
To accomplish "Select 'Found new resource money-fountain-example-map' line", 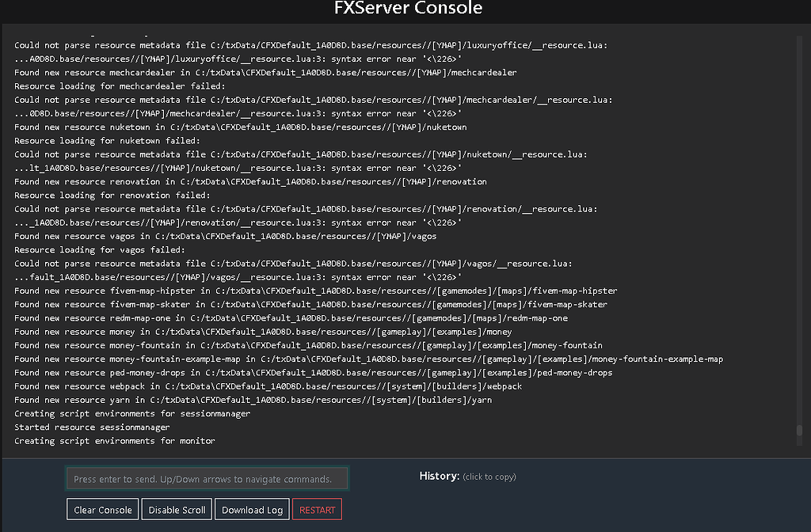I will (369, 359).
